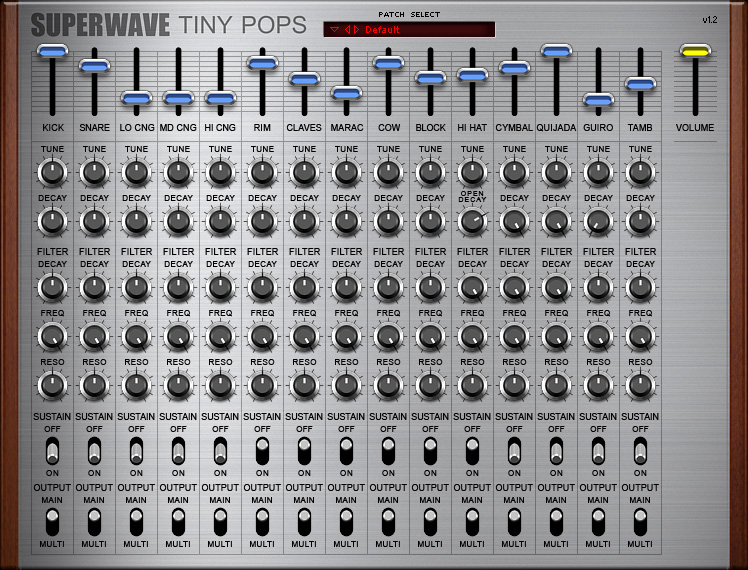Click the GUIRO Reso knob
748x570 pixels.
tap(598, 385)
